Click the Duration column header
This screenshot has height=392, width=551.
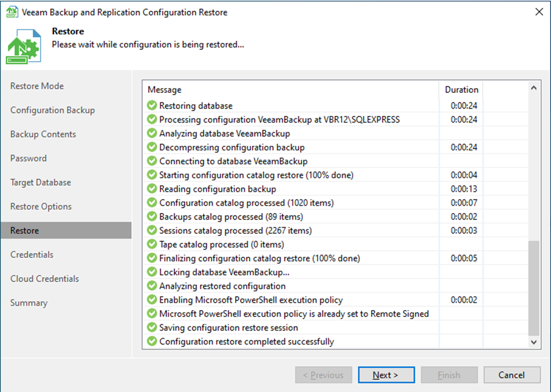tap(461, 90)
